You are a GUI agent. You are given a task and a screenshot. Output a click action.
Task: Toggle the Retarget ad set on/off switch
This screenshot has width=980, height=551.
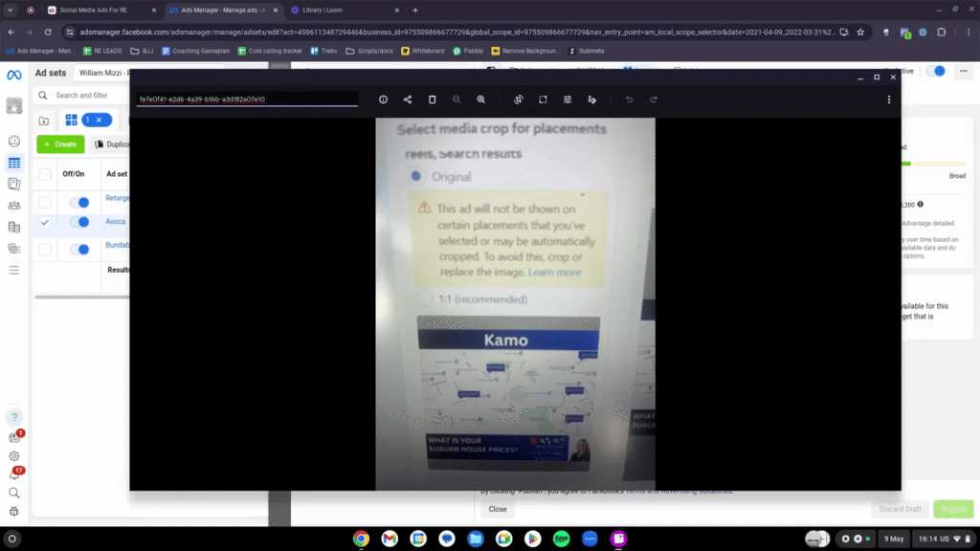click(79, 203)
